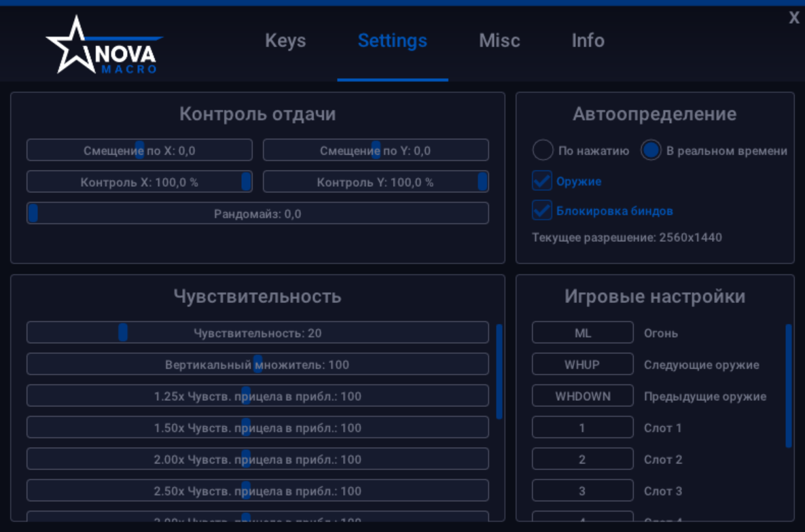Click the Чувствительность: 20 slider

pyautogui.click(x=257, y=333)
